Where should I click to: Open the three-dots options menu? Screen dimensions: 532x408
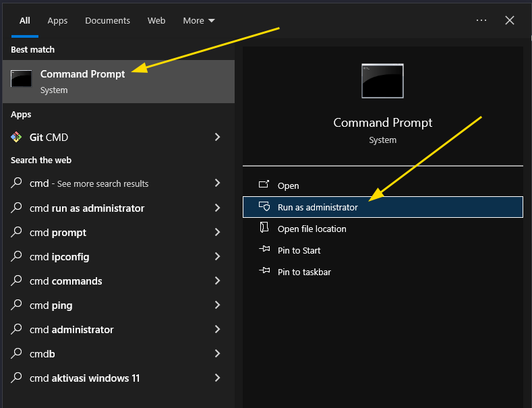pyautogui.click(x=481, y=20)
